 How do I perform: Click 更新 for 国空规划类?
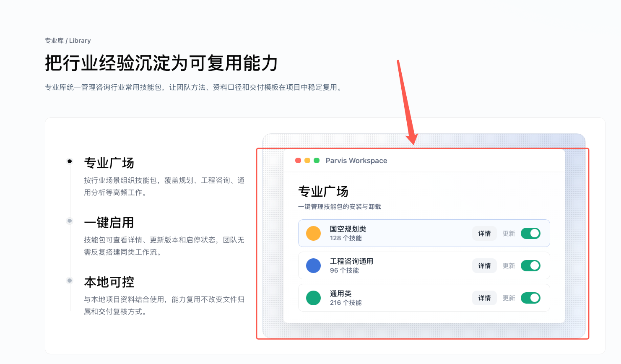509,233
